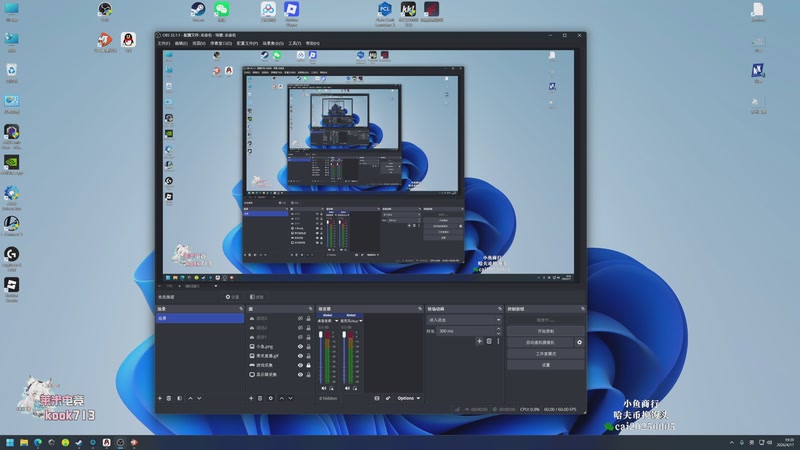Toggle lock on 游戏采集 source

308,365
